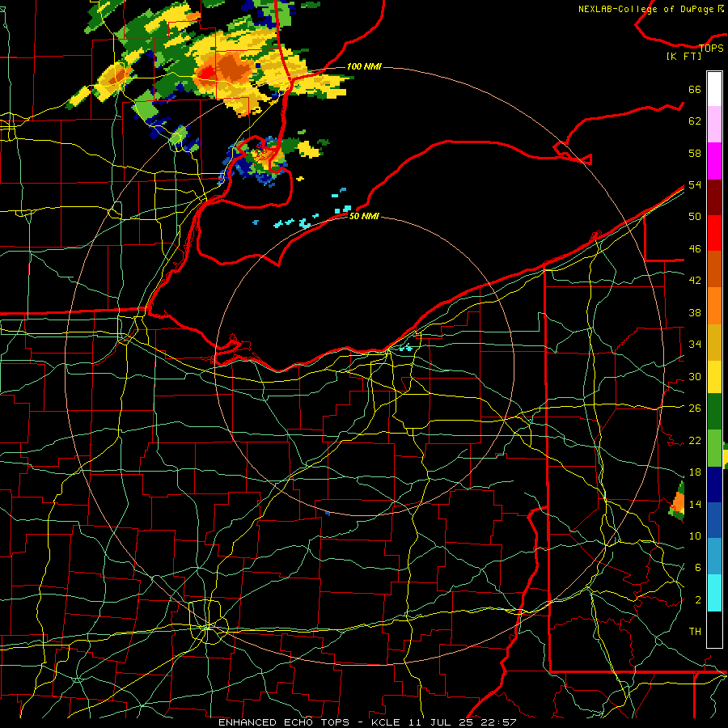Click the 26 value on the legend

(x=695, y=408)
